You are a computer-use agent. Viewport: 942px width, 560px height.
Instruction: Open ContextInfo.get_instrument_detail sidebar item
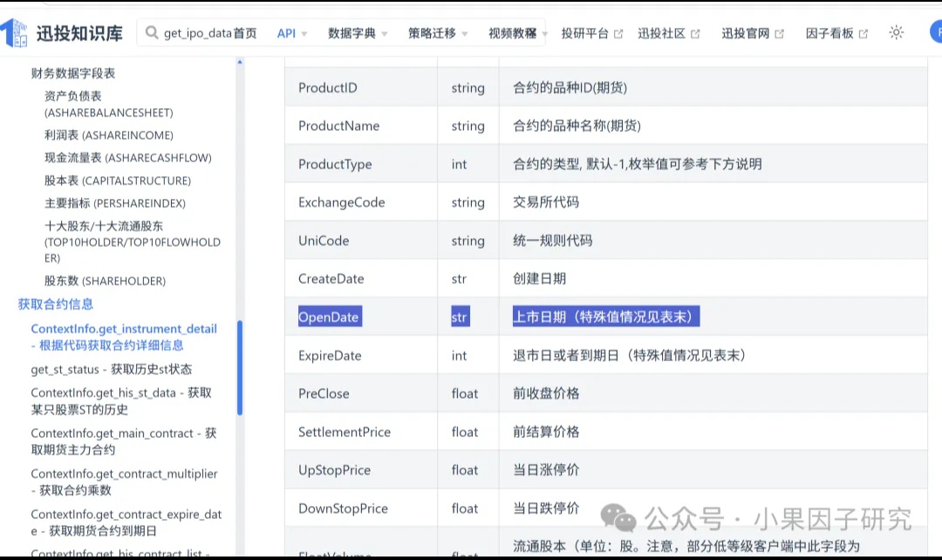pos(124,337)
